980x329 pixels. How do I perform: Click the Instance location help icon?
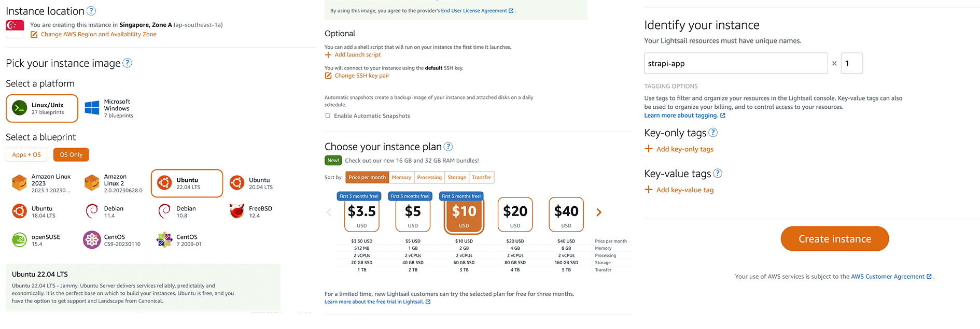91,11
